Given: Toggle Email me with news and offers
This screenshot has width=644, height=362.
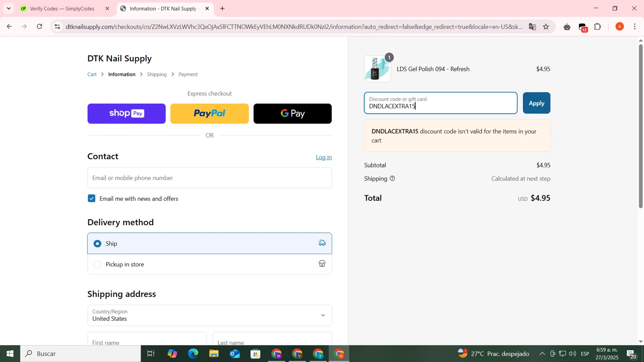Looking at the screenshot, I should point(91,198).
